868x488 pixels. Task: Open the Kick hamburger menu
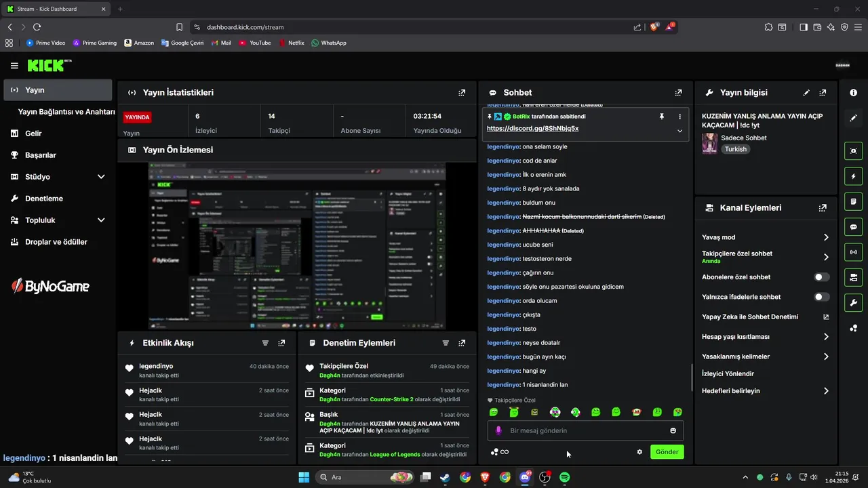pyautogui.click(x=14, y=66)
